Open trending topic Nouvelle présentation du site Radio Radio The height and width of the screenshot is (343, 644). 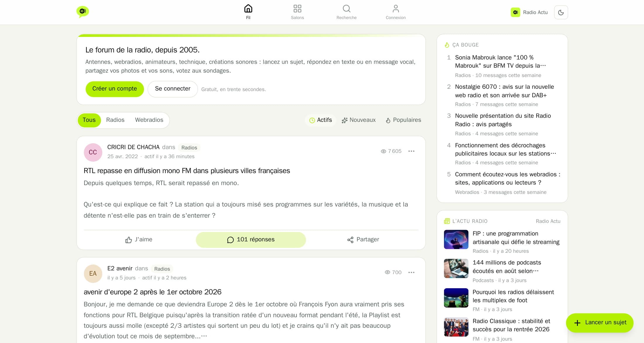point(503,120)
